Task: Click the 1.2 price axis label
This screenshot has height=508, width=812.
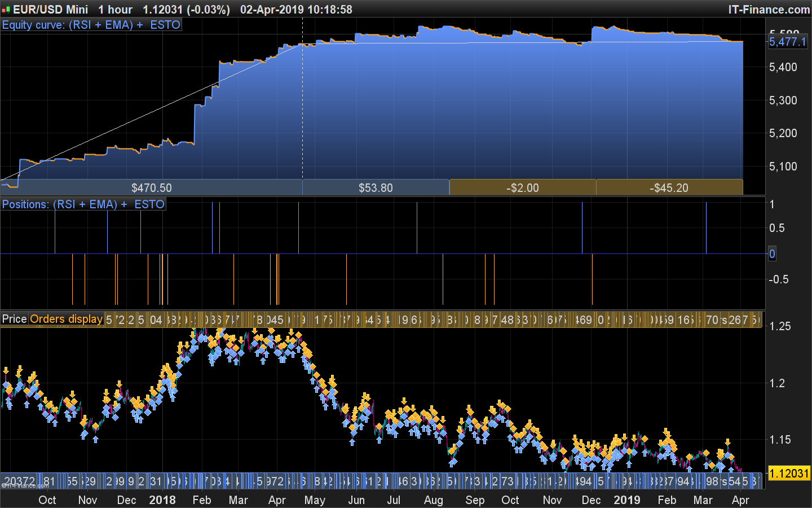Action: click(777, 383)
